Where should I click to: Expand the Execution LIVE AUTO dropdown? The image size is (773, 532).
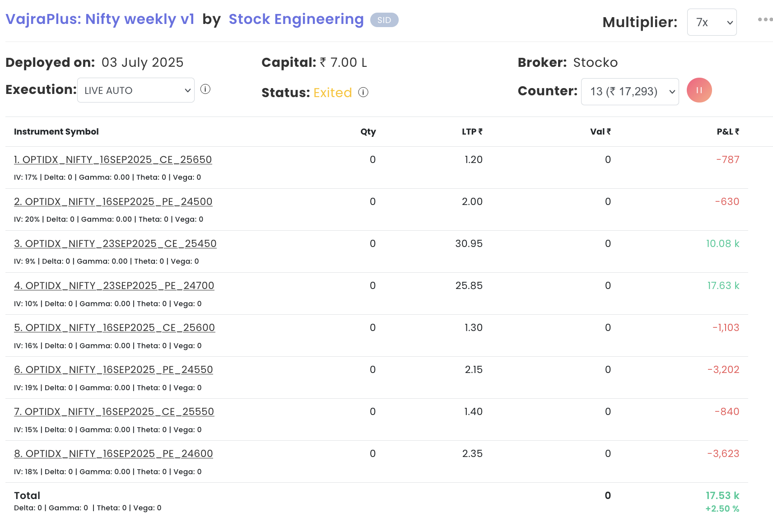point(136,90)
